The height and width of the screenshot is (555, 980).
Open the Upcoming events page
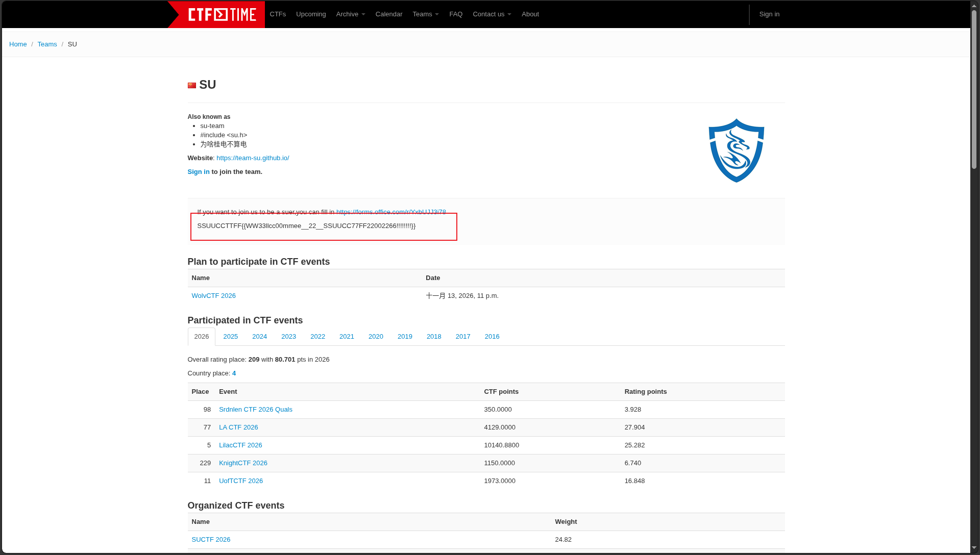click(x=311, y=14)
